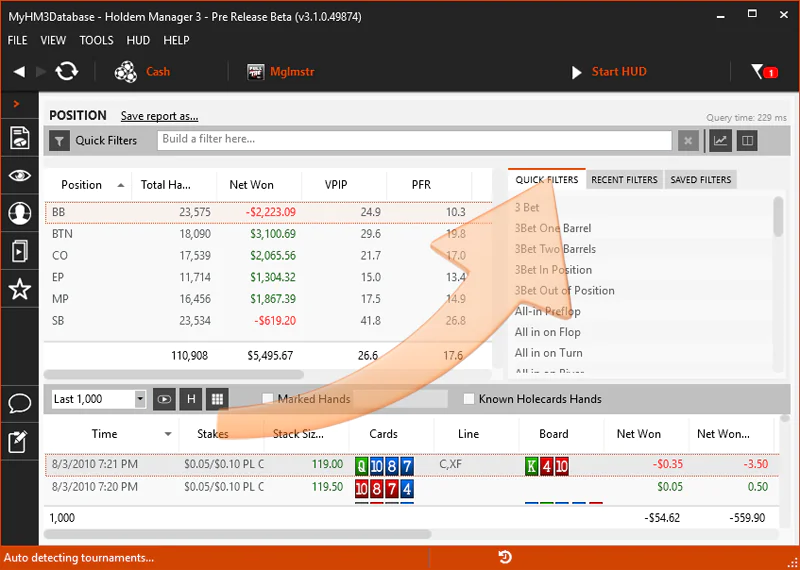
Task: Select the SB position row
Action: tap(268, 321)
